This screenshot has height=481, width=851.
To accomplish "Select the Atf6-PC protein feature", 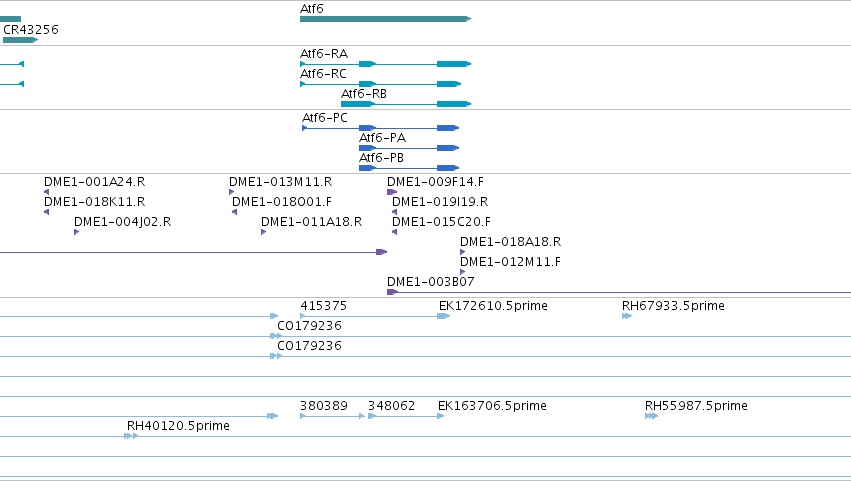I will 380,128.
